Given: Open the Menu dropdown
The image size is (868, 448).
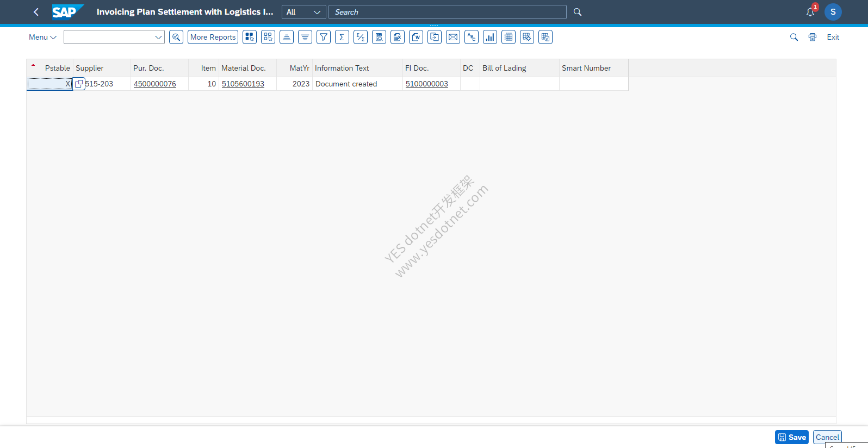Looking at the screenshot, I should point(42,37).
